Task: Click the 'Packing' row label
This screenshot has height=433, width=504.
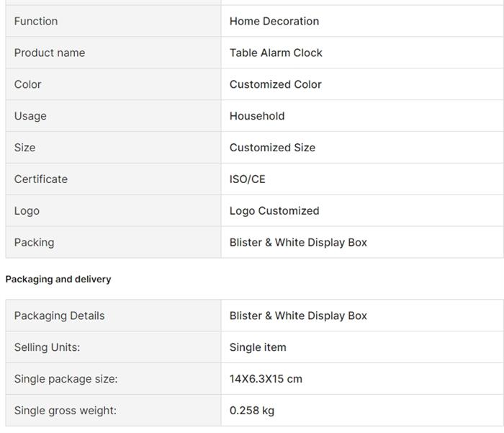Action: pyautogui.click(x=34, y=243)
